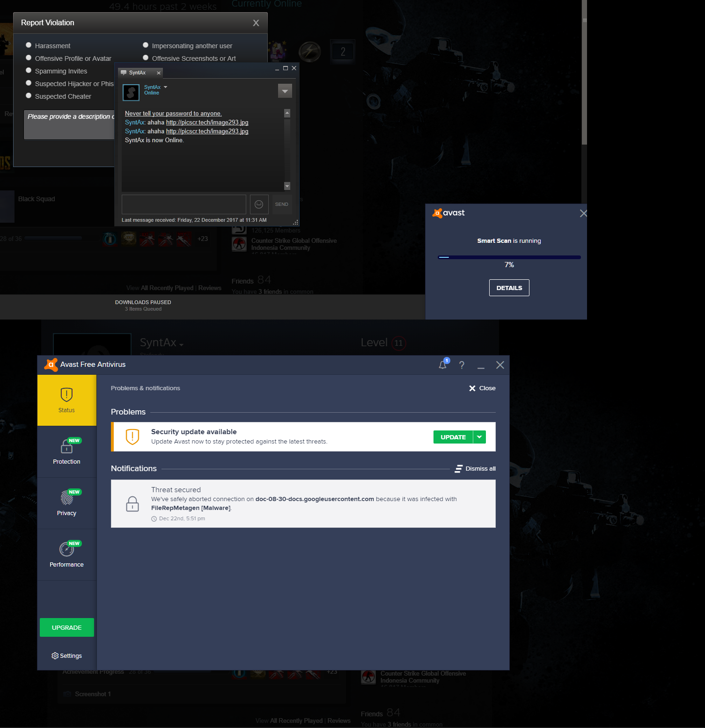Open SyntAx name dropdown in chat
The width and height of the screenshot is (705, 728).
(165, 87)
